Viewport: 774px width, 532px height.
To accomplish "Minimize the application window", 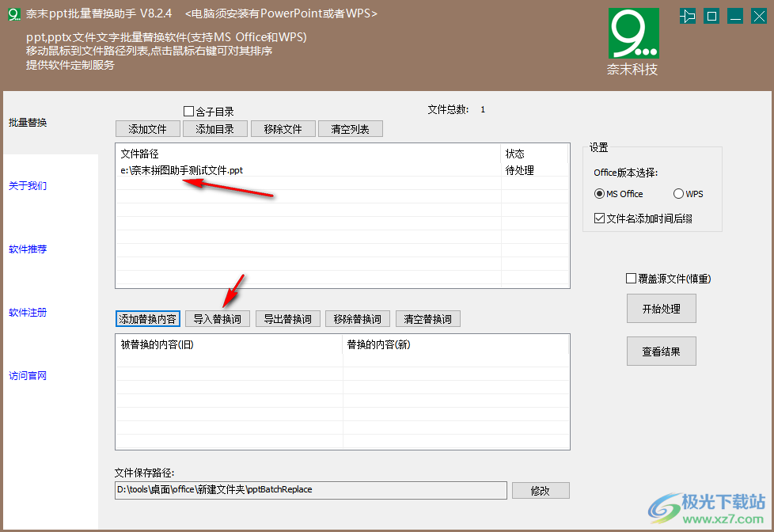I will [735, 17].
